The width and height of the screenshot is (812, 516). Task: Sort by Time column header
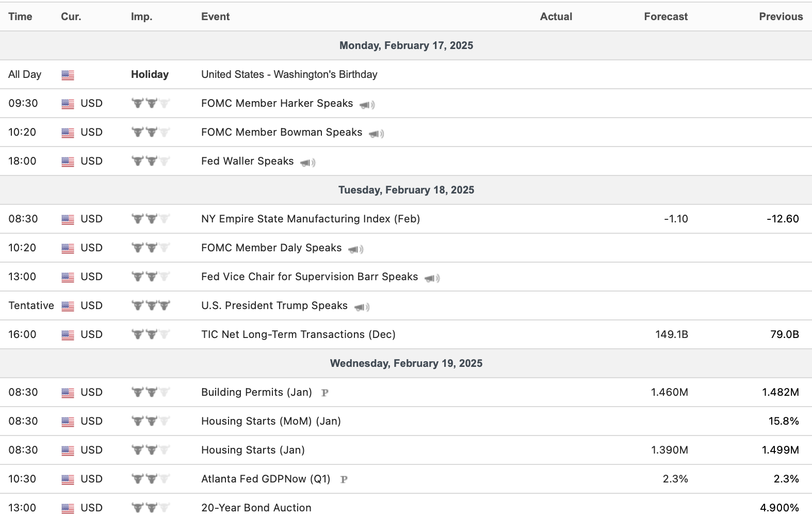pos(20,17)
